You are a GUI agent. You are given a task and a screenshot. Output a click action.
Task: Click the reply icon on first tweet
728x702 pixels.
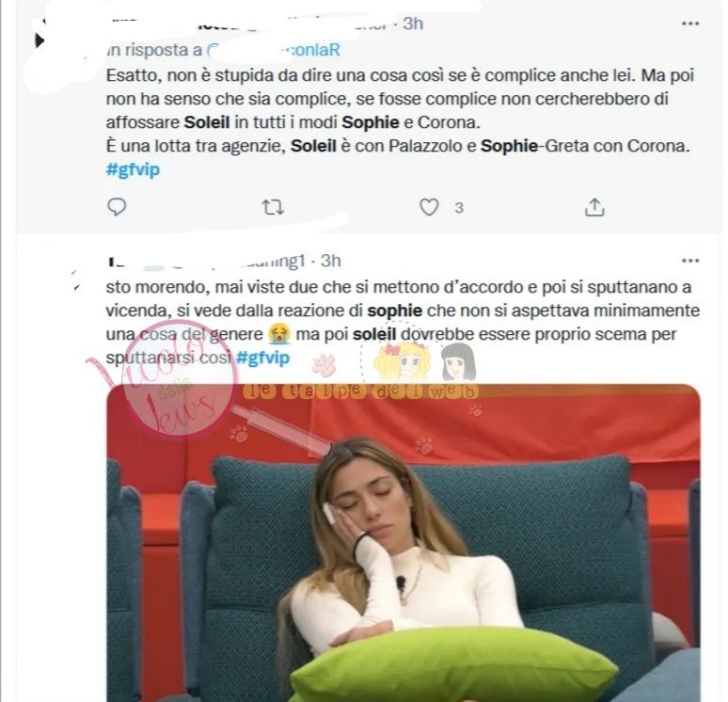coord(117,207)
